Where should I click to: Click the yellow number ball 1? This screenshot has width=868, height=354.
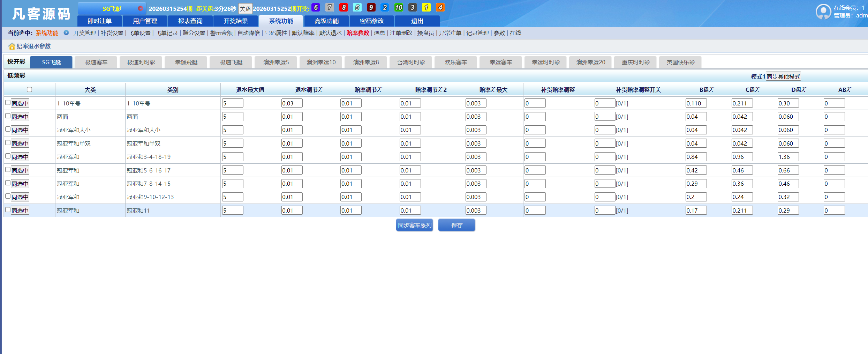426,7
